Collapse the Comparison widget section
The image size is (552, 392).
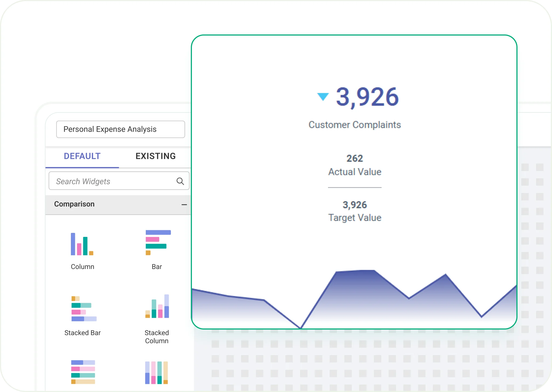(x=184, y=205)
